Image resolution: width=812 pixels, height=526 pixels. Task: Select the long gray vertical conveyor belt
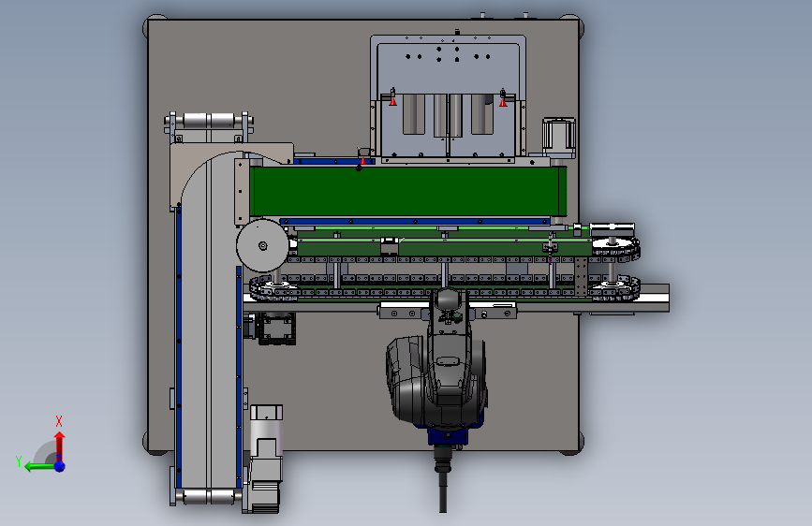(x=208, y=331)
